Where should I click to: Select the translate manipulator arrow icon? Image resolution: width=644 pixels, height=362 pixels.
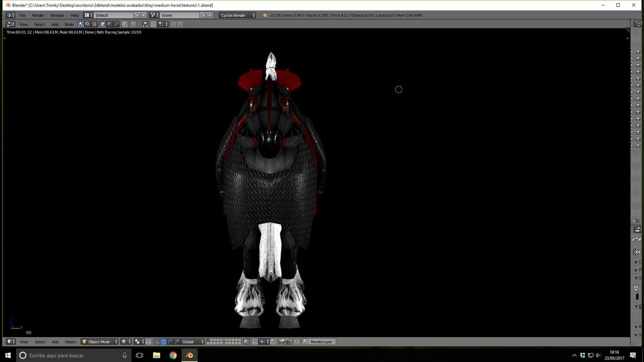(x=164, y=342)
